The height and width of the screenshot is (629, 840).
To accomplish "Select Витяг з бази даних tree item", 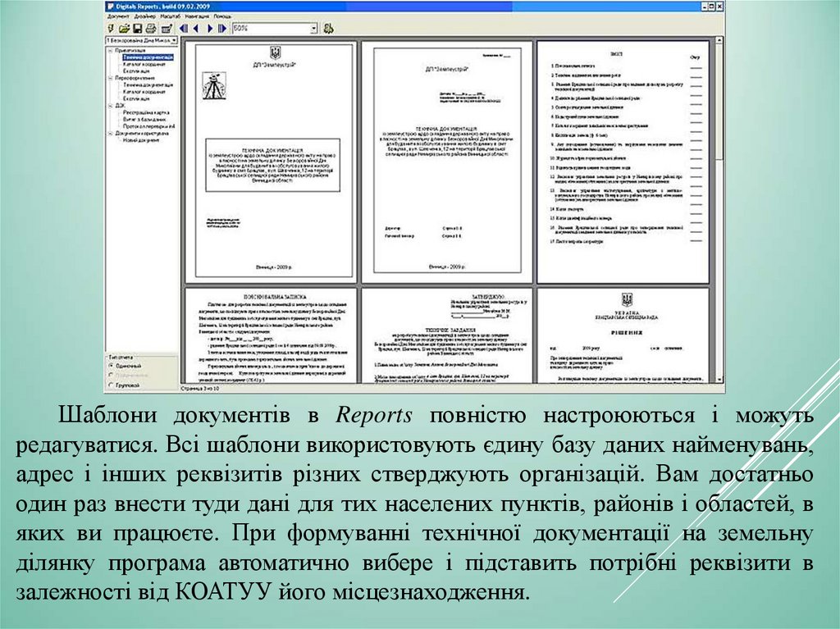I will 144,120.
